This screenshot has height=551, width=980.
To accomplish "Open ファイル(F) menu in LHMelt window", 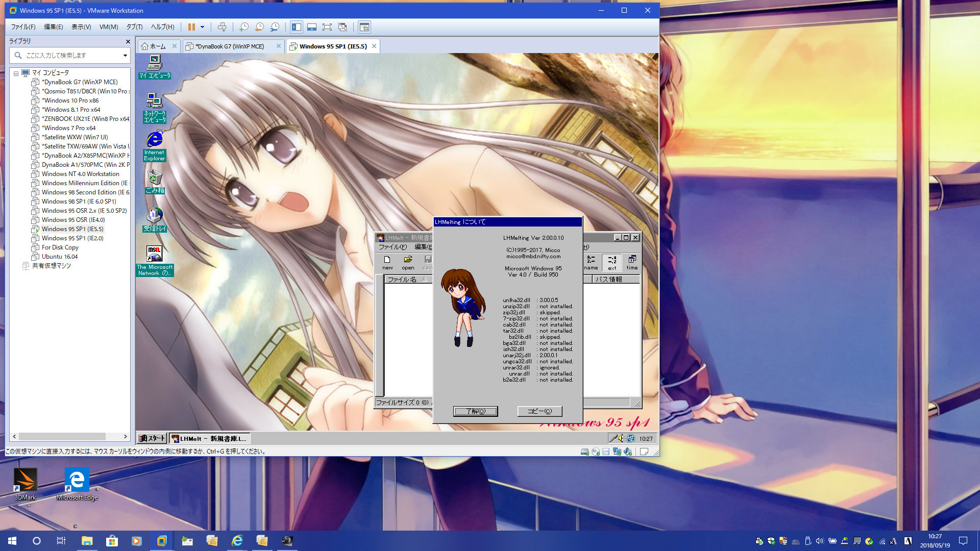I will [x=393, y=247].
